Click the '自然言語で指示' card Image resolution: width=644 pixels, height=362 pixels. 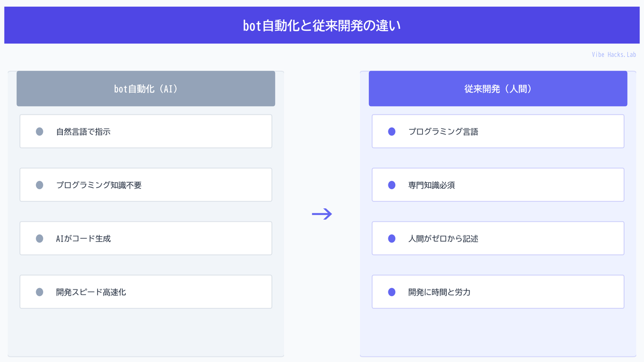coord(146,131)
